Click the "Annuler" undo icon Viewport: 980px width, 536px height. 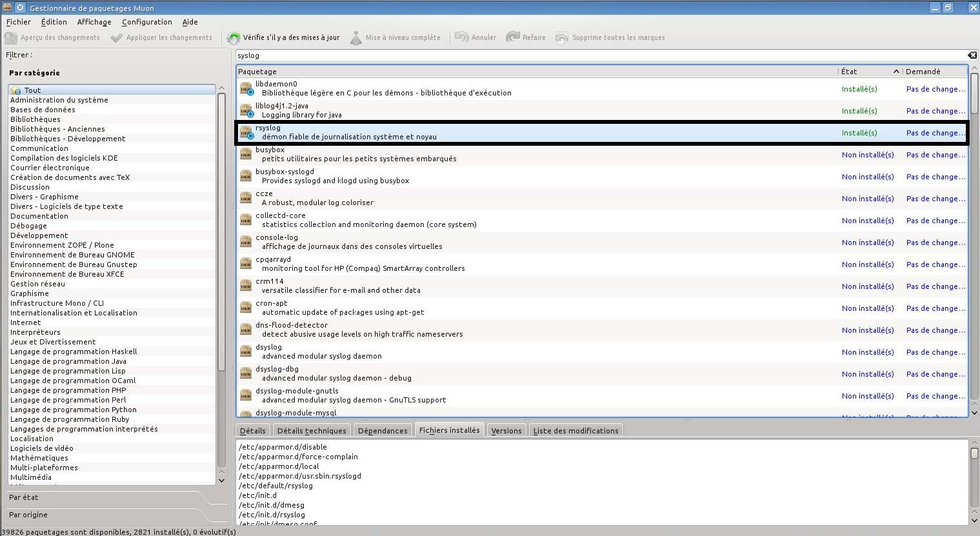(460, 37)
